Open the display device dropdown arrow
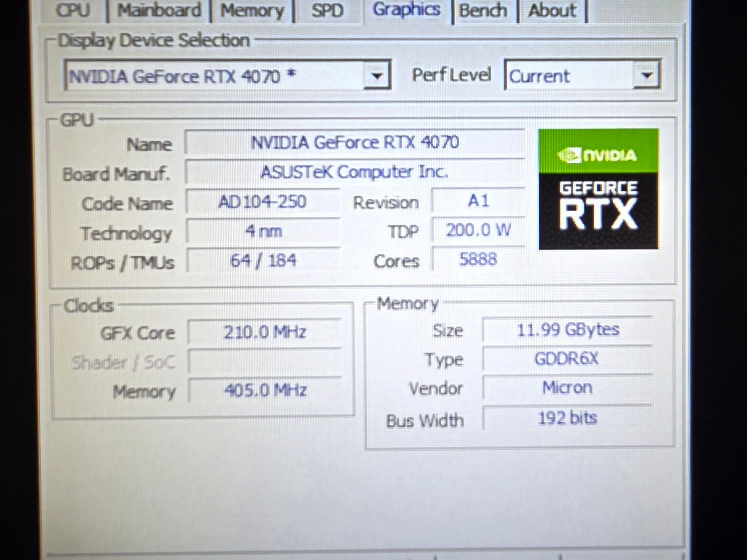This screenshot has width=747, height=560. point(376,76)
